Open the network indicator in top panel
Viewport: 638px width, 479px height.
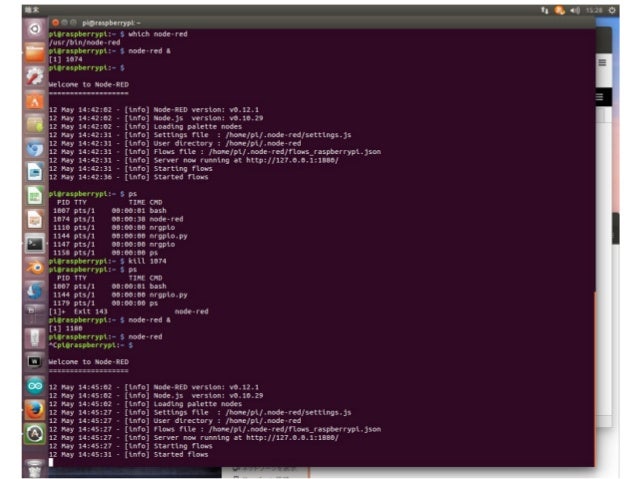(544, 10)
